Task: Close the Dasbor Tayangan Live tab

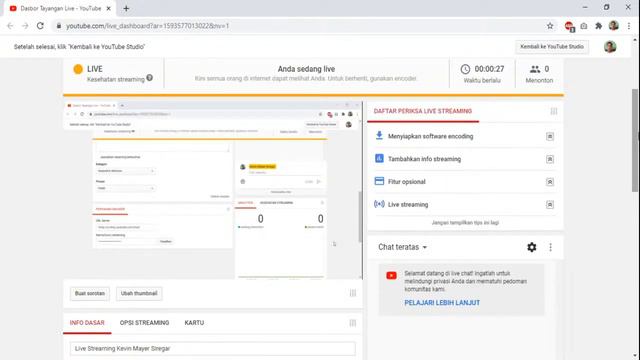Action: pos(109,8)
